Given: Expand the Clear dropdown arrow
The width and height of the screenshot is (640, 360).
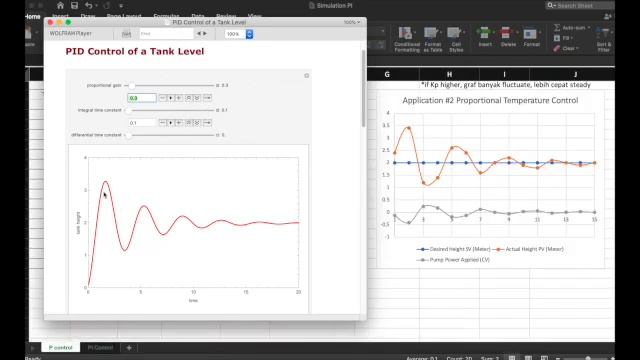Looking at the screenshot, I should click(x=578, y=48).
